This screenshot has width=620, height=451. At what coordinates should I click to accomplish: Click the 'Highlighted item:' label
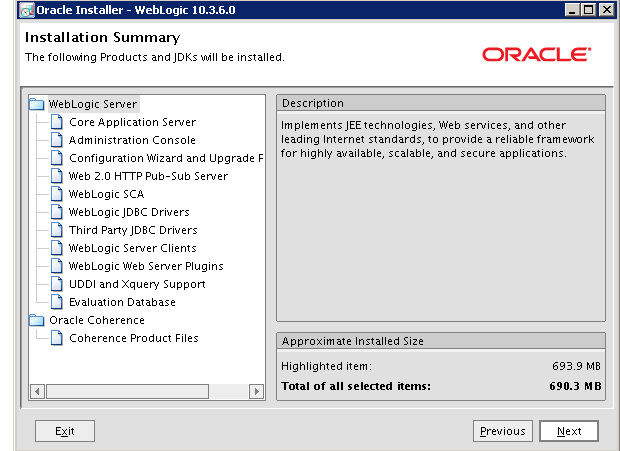[x=326, y=366]
